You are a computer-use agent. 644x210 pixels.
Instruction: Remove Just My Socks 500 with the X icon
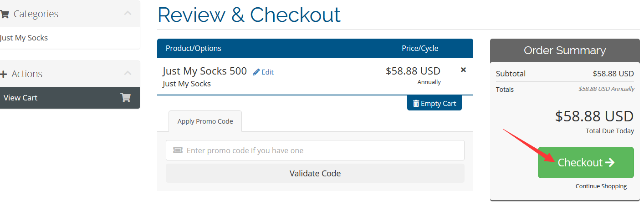pyautogui.click(x=463, y=70)
